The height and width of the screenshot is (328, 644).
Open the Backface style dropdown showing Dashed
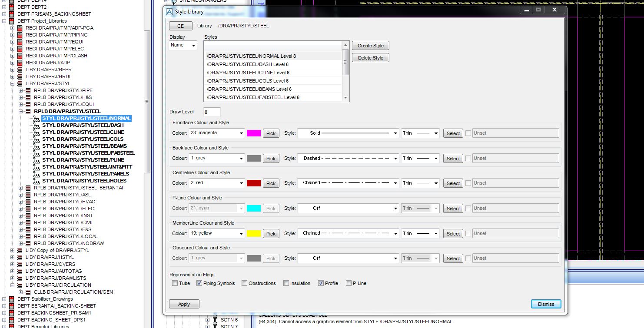coord(348,158)
